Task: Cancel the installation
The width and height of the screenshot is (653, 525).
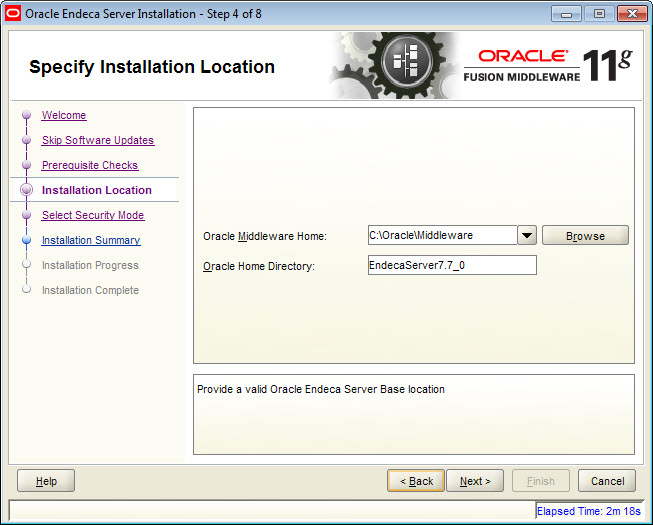Action: click(607, 481)
